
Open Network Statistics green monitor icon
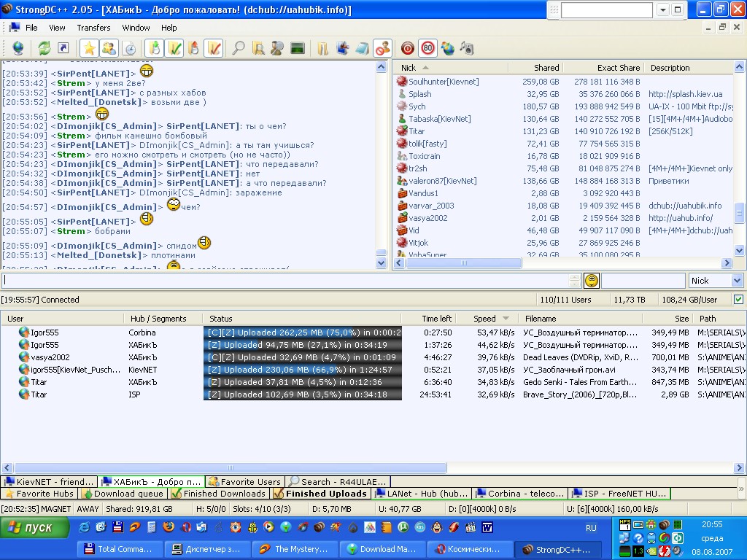298,48
